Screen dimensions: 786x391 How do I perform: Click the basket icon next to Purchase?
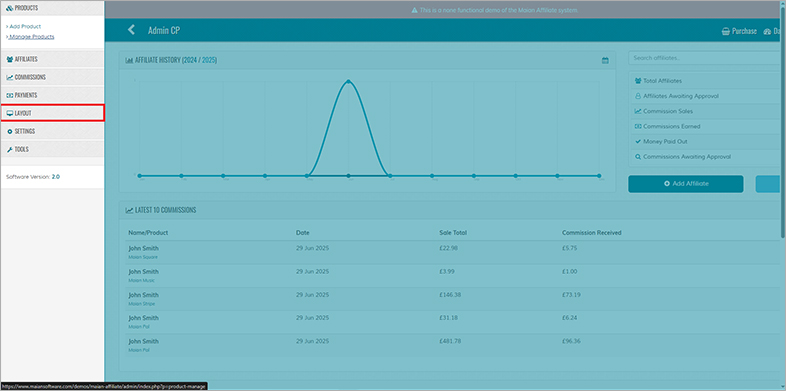click(x=725, y=31)
